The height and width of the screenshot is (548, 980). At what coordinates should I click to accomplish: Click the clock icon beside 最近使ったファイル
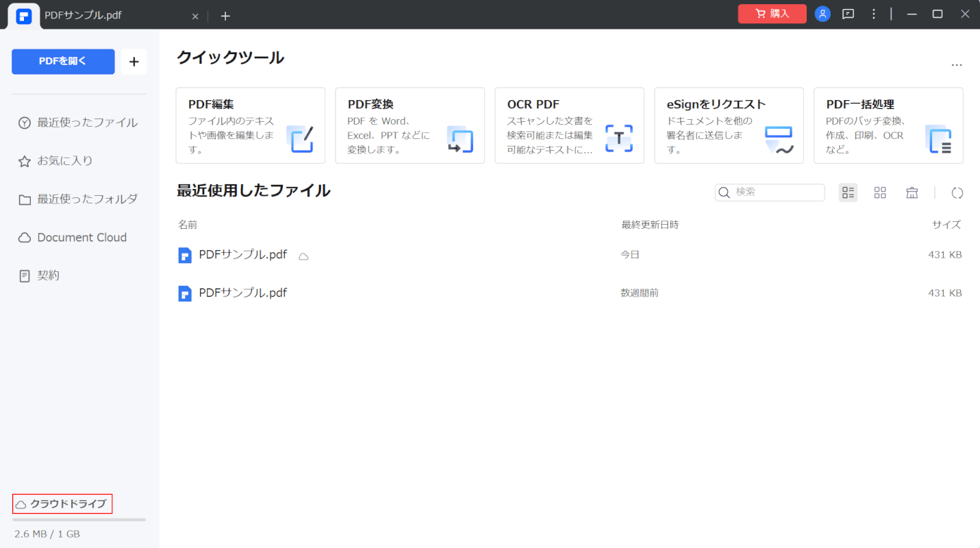pyautogui.click(x=25, y=123)
